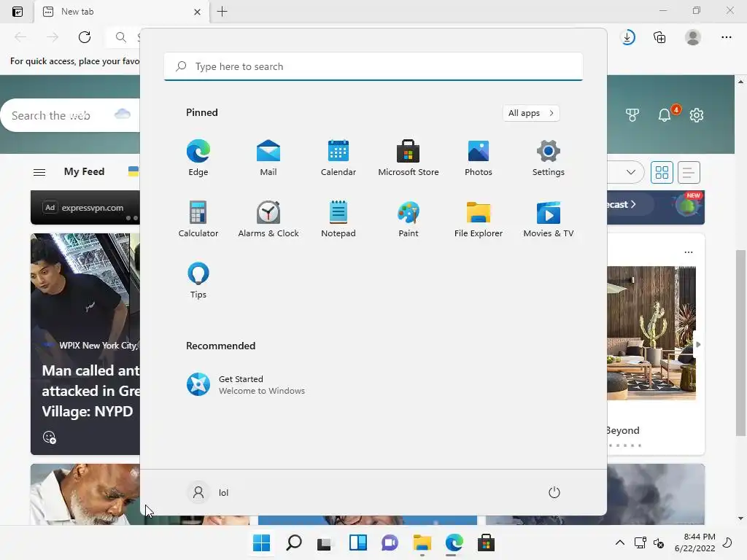Open Rewards trophy icon on page
This screenshot has height=560, width=747.
pos(632,114)
